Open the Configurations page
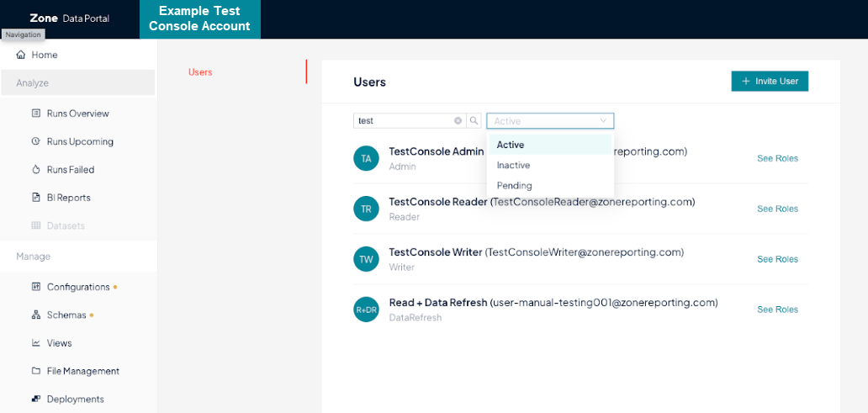The width and height of the screenshot is (868, 413). tap(78, 287)
